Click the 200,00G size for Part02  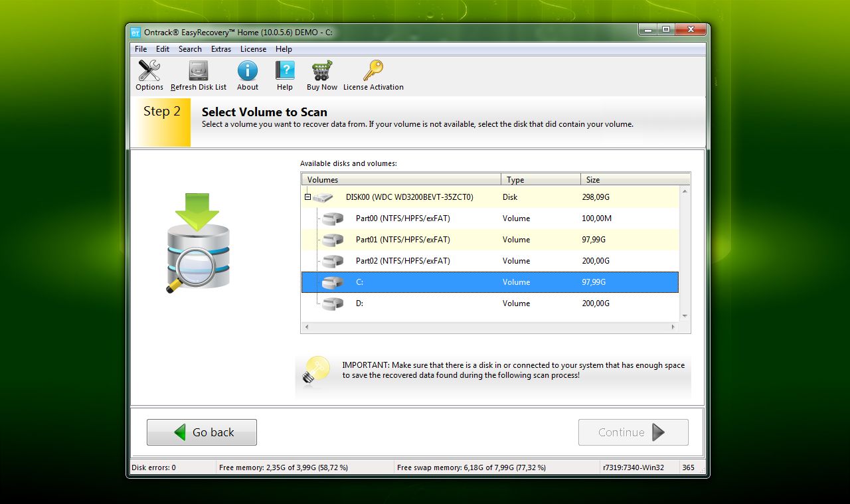coord(596,261)
